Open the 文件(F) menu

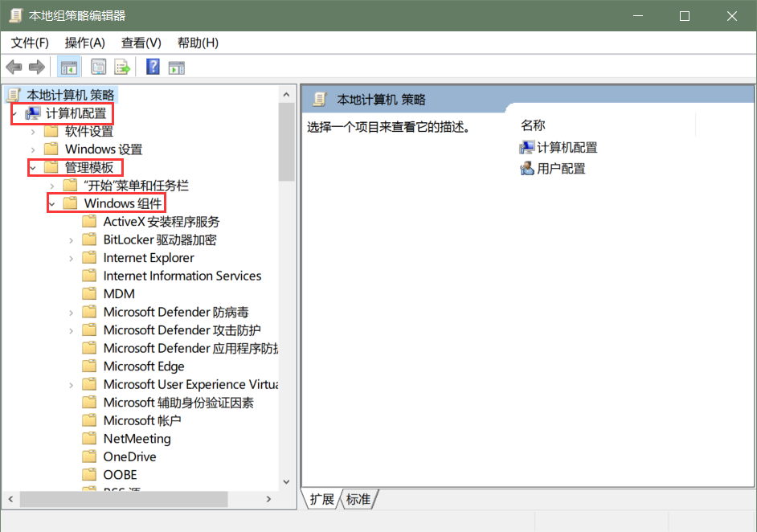click(30, 43)
